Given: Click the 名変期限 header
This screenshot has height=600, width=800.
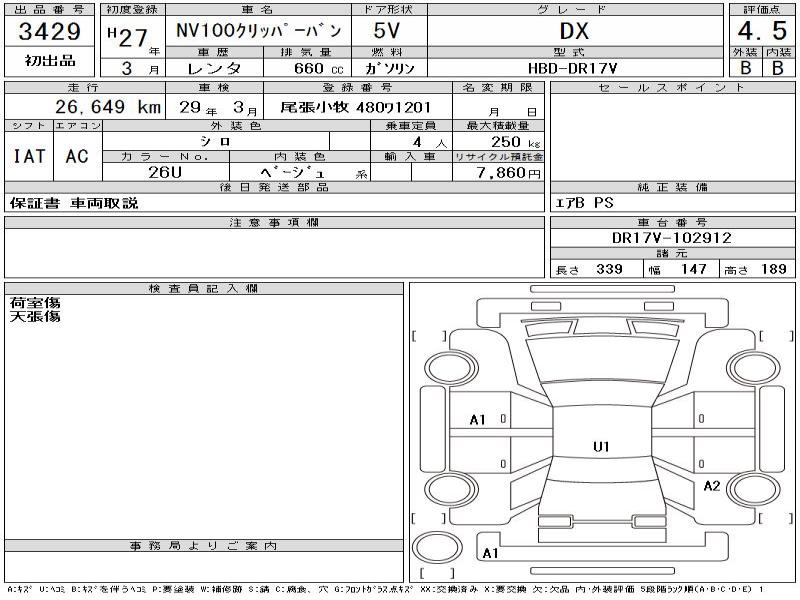Looking at the screenshot, I should (498, 87).
